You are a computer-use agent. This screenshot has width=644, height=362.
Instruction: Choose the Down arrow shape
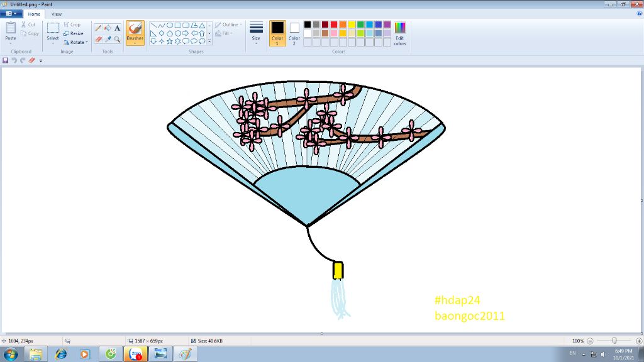tap(153, 41)
